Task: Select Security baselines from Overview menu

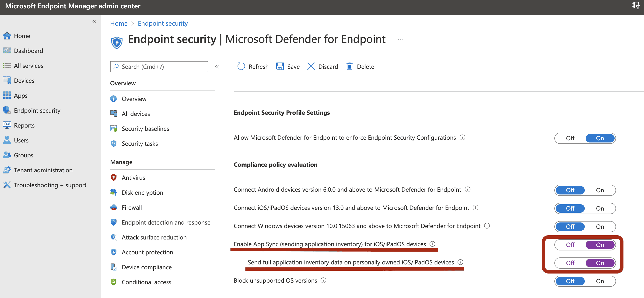Action: tap(145, 129)
